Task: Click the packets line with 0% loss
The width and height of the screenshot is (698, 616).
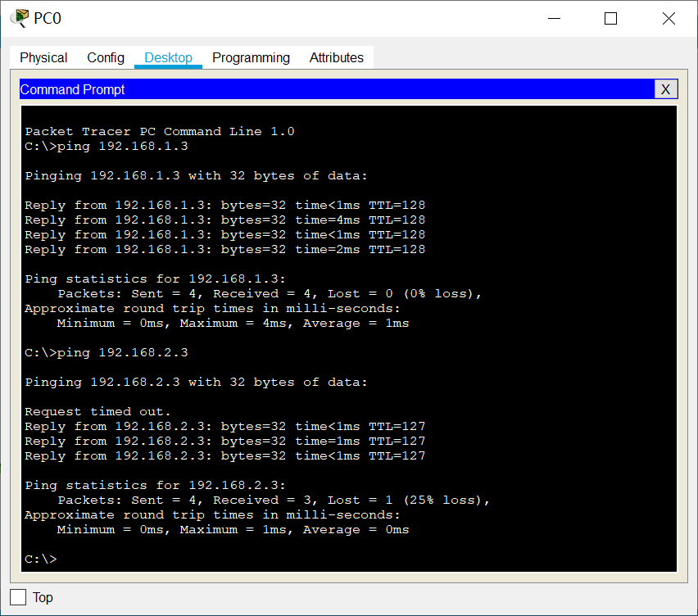Action: coord(270,294)
